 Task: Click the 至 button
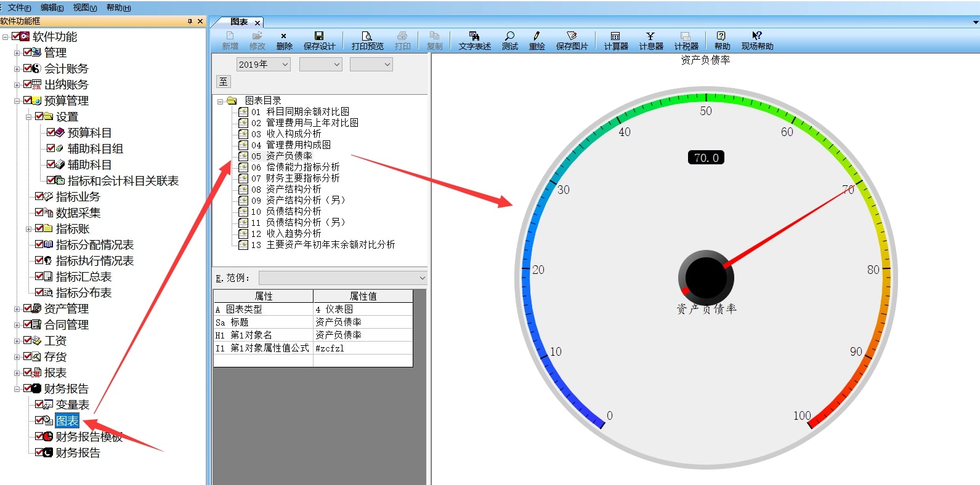pyautogui.click(x=224, y=82)
